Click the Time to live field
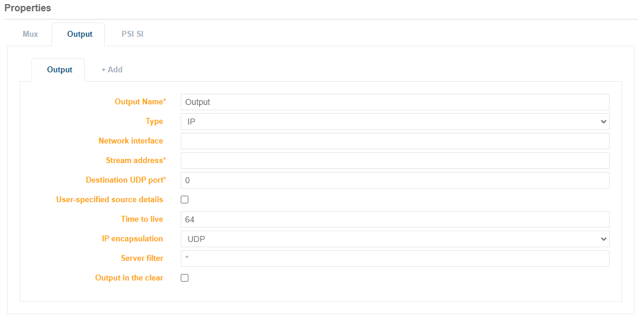644x319 pixels. tap(395, 219)
